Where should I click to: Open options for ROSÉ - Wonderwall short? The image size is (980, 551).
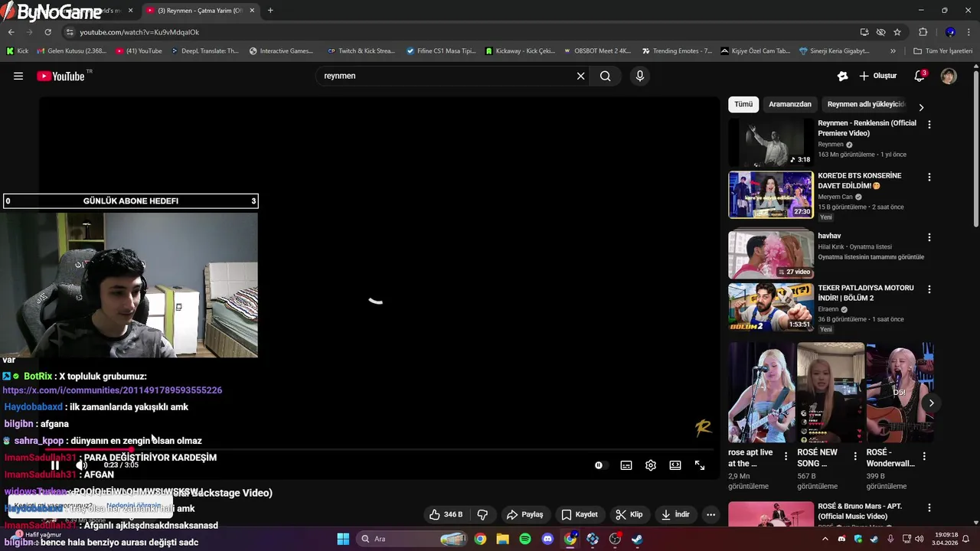tap(924, 456)
